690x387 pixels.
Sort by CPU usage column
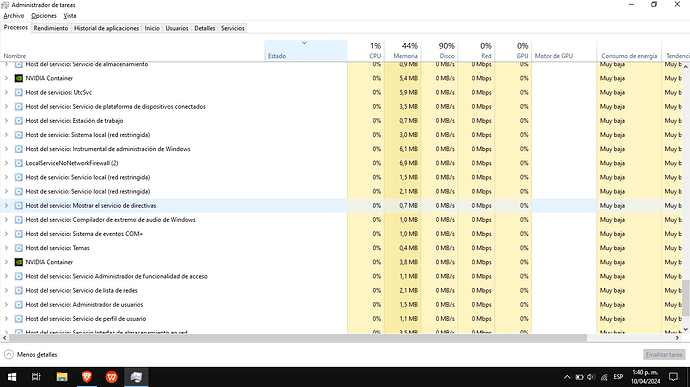tap(366, 51)
